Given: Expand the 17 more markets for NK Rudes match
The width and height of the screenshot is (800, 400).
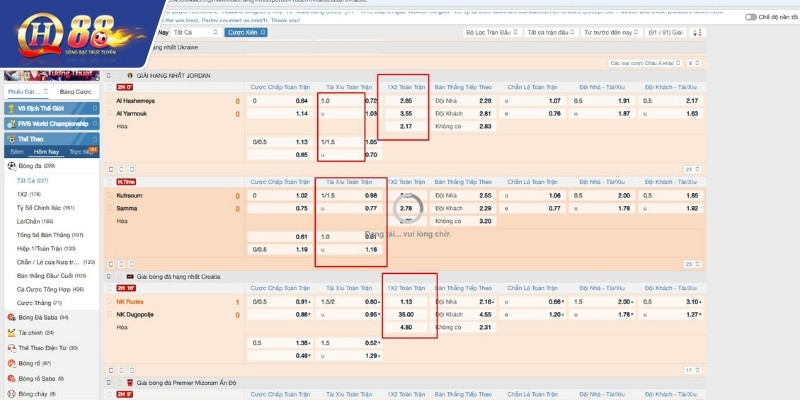Looking at the screenshot, I should (x=693, y=370).
